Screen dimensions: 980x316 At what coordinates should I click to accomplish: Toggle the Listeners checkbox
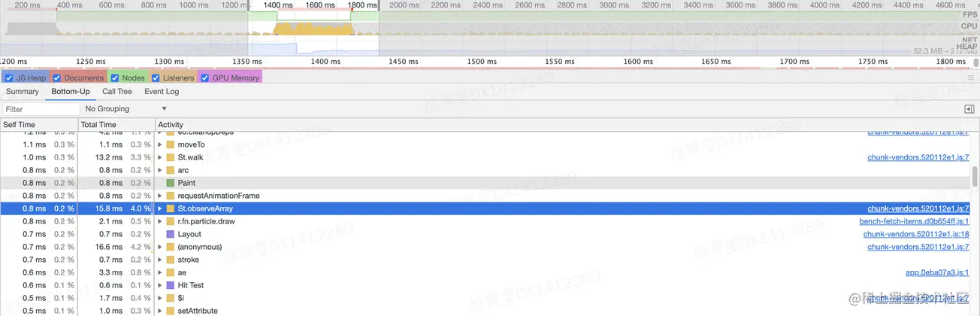(156, 77)
